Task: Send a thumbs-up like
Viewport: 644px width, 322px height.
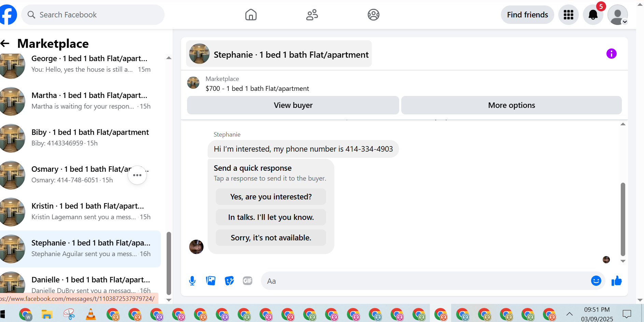Action: point(617,281)
